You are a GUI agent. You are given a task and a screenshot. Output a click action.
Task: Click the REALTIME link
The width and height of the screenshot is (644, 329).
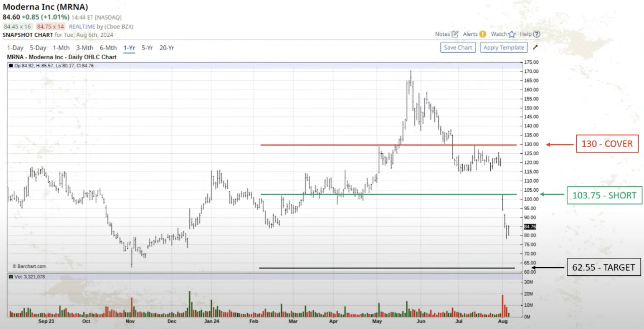coord(82,26)
